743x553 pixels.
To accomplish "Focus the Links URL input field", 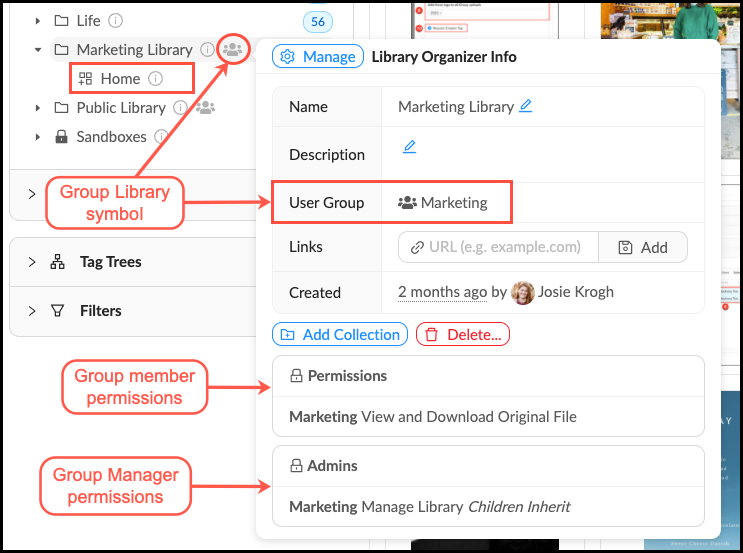I will [498, 247].
